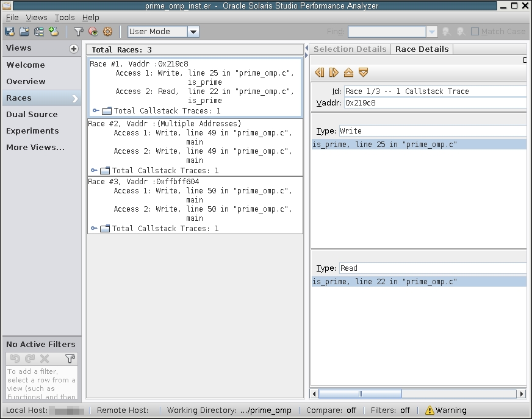Click the Vaddr field showing 0x219c8

(x=436, y=103)
